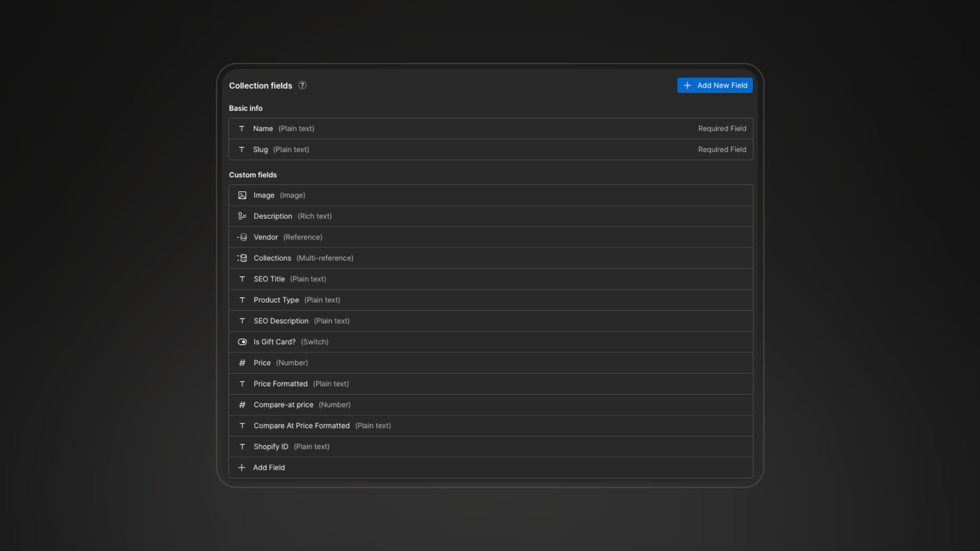Open the Price Formatted field
Screen dimensions: 980x551
(x=491, y=384)
